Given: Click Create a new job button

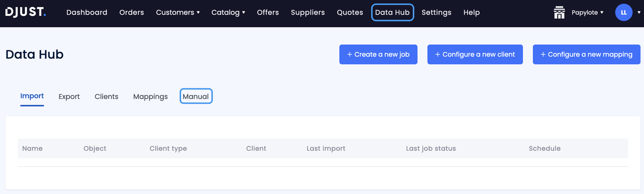Looking at the screenshot, I should point(378,54).
